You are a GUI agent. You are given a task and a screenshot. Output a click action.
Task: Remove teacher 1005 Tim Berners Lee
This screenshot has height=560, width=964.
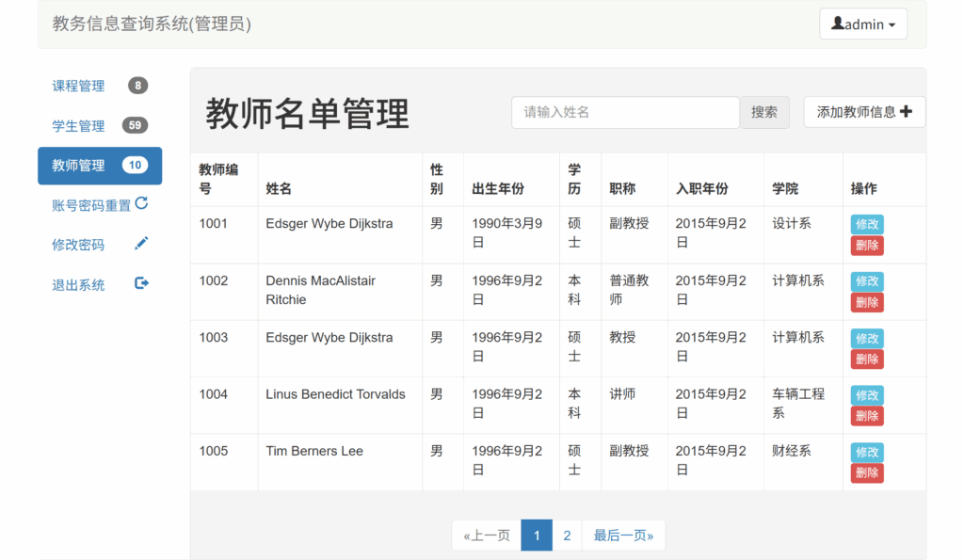tap(867, 472)
